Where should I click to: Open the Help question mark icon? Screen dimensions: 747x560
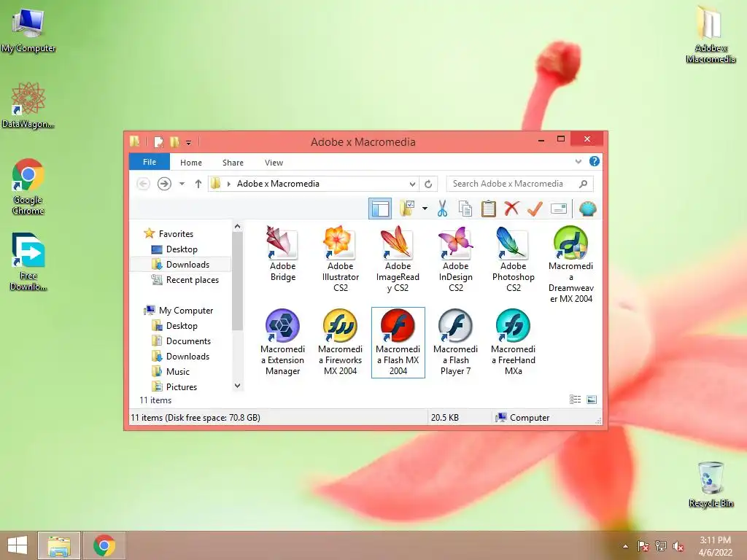pyautogui.click(x=594, y=161)
